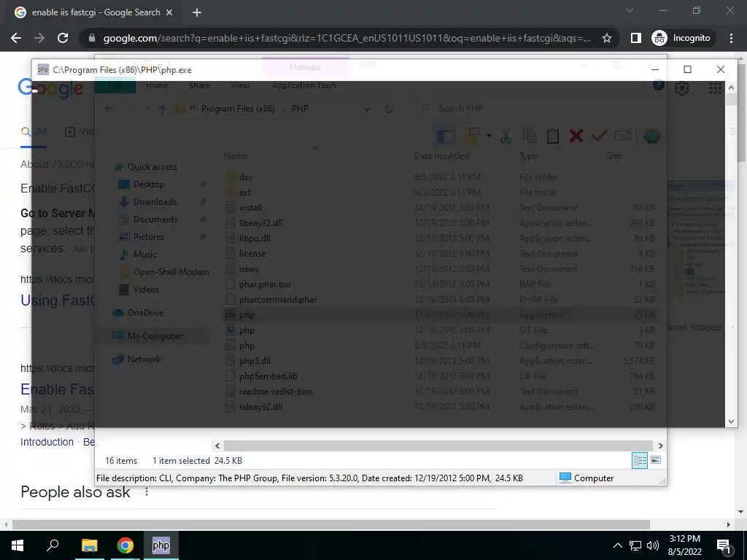Image resolution: width=747 pixels, height=560 pixels.
Task: Click into the Chrome address bar
Action: pyautogui.click(x=347, y=38)
